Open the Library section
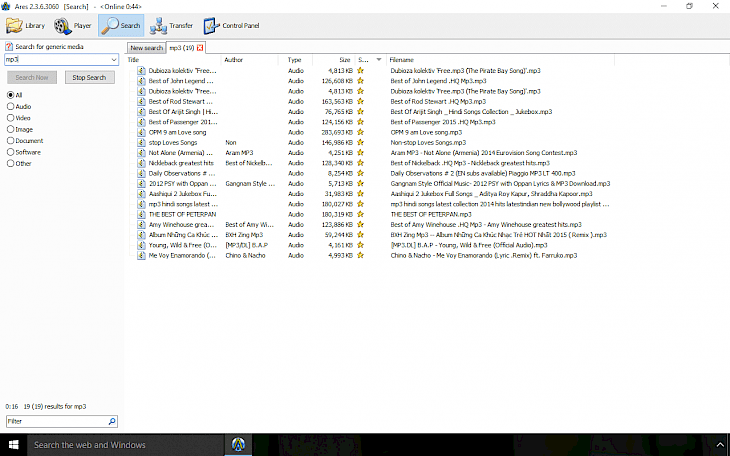Viewport: 730px width, 456px height. tap(26, 26)
